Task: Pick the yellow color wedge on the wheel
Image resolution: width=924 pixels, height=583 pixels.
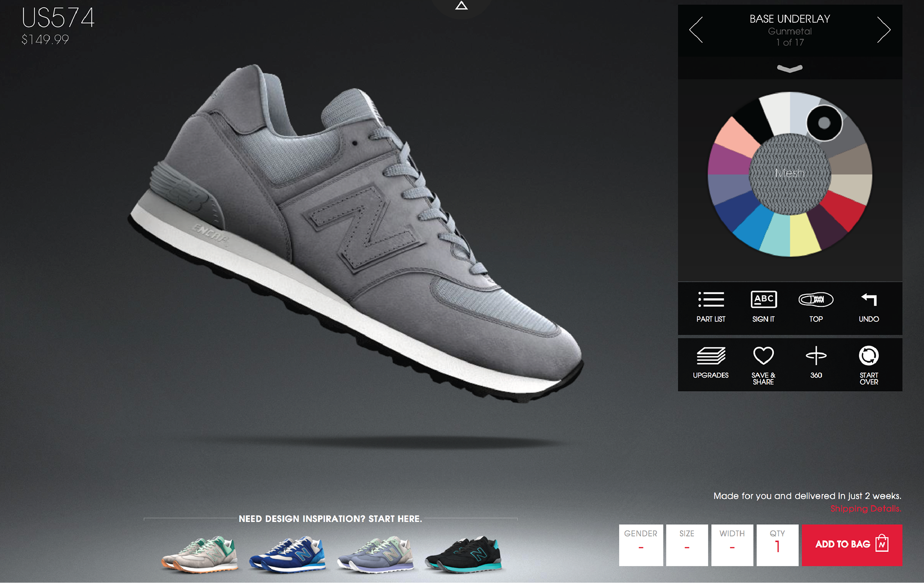Action: coord(804,235)
